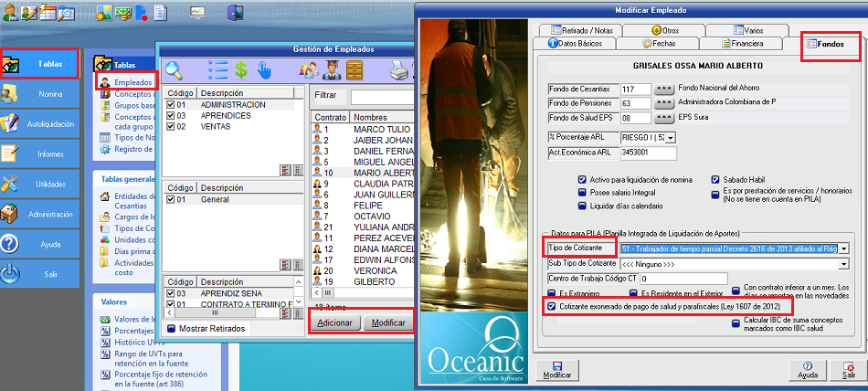The image size is (868, 391).
Task: Expand the Sub Tipo de Cotizante dropdown
Action: point(843,263)
